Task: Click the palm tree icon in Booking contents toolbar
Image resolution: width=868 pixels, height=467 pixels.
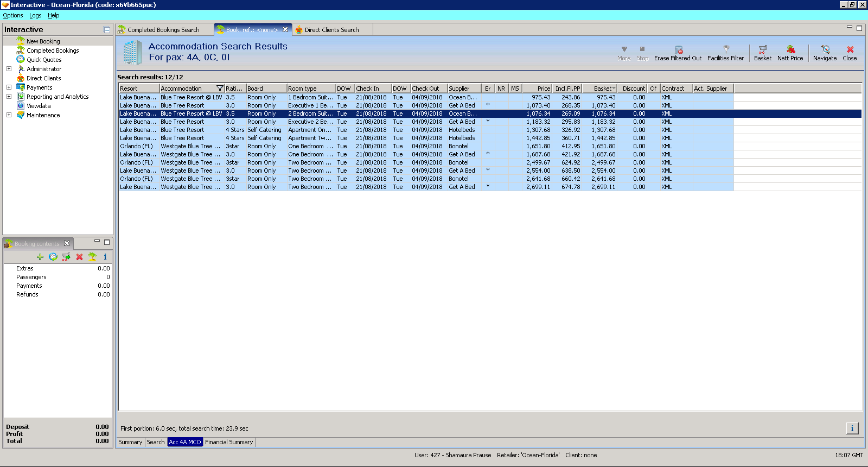Action: [x=92, y=257]
